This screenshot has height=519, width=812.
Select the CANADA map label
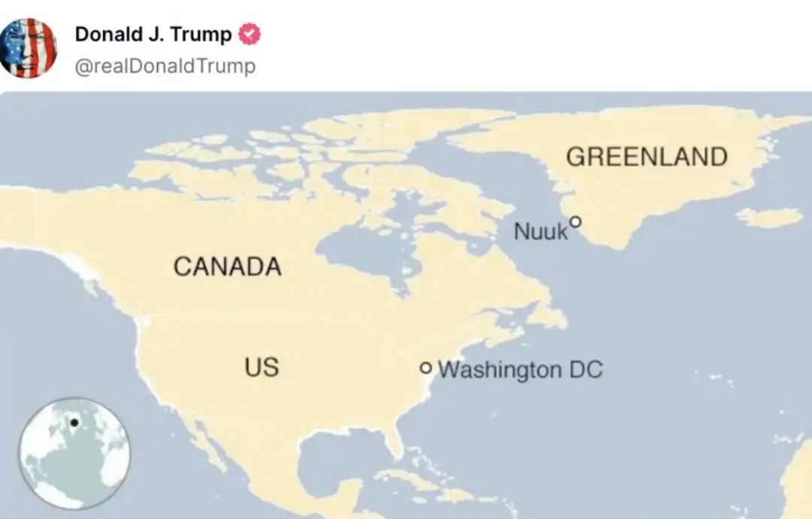click(227, 266)
